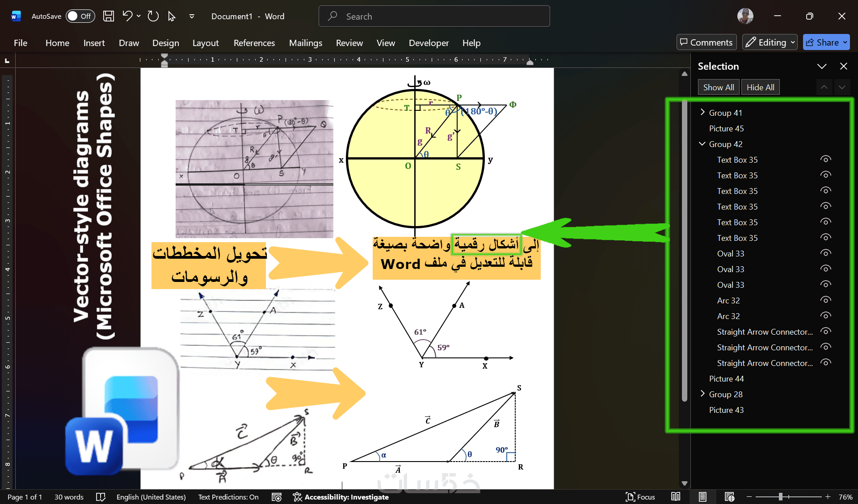Click the zoom slider handle
This screenshot has width=858, height=504.
(780, 497)
